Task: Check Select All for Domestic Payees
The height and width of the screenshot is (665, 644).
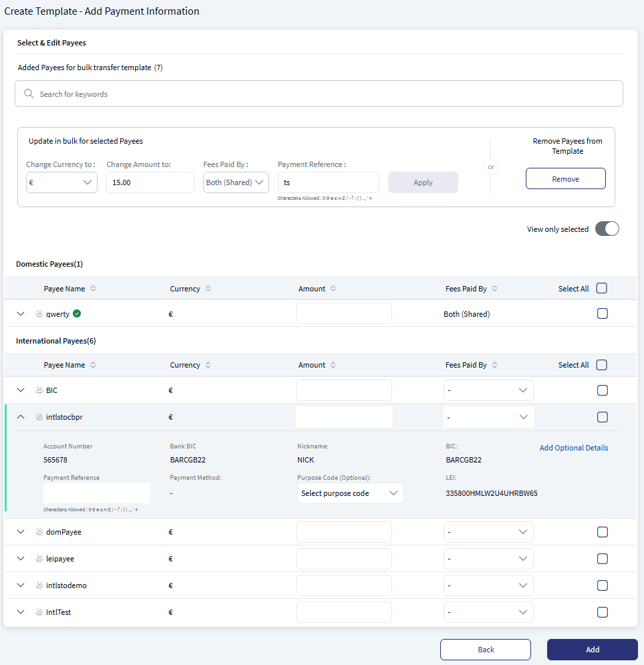Action: 602,289
